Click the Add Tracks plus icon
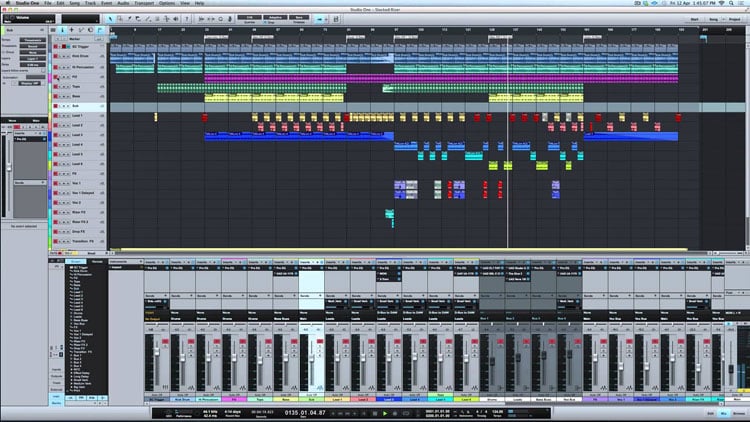Viewport: 750px width, 422px height. (72, 30)
